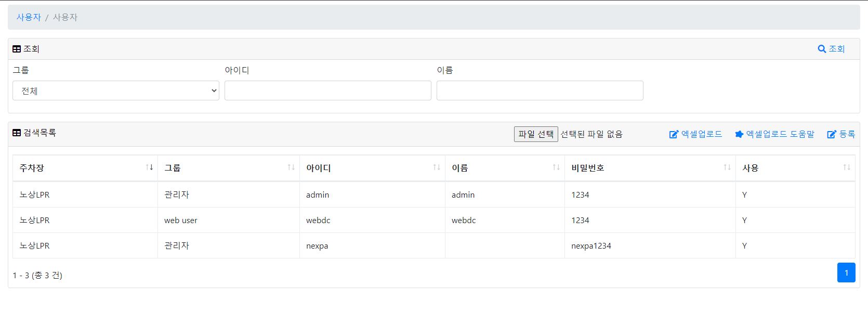Click the 등록 edit icon
Image resolution: width=868 pixels, height=311 pixels.
[x=832, y=134]
